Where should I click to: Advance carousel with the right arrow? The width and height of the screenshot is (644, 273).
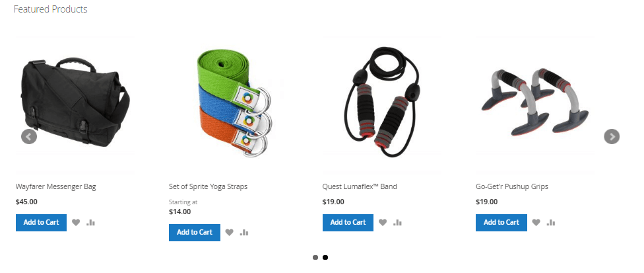pyautogui.click(x=612, y=136)
